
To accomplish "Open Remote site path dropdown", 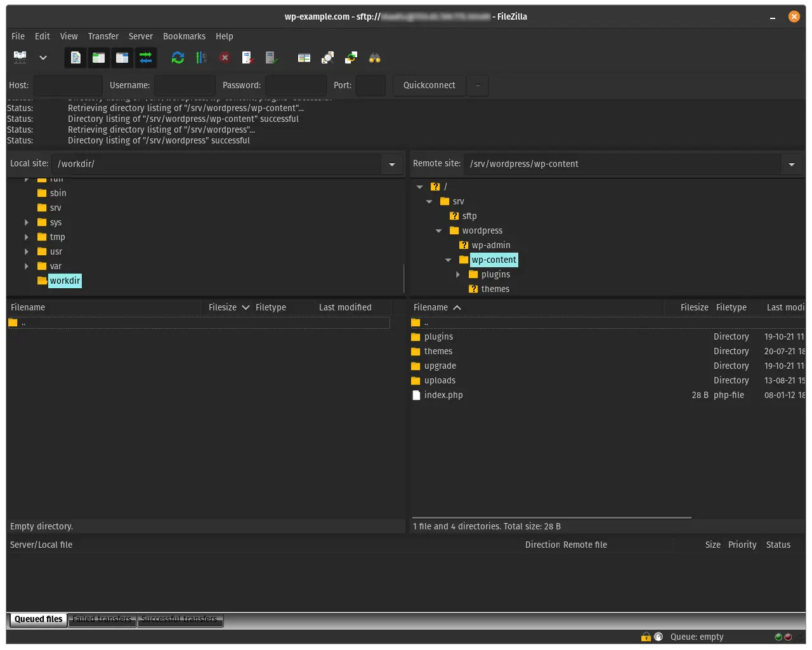I will point(792,164).
